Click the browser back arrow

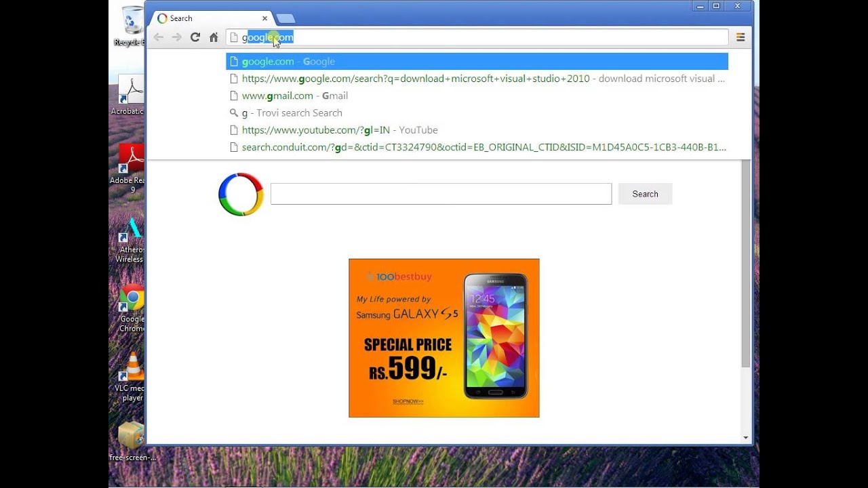pyautogui.click(x=159, y=37)
